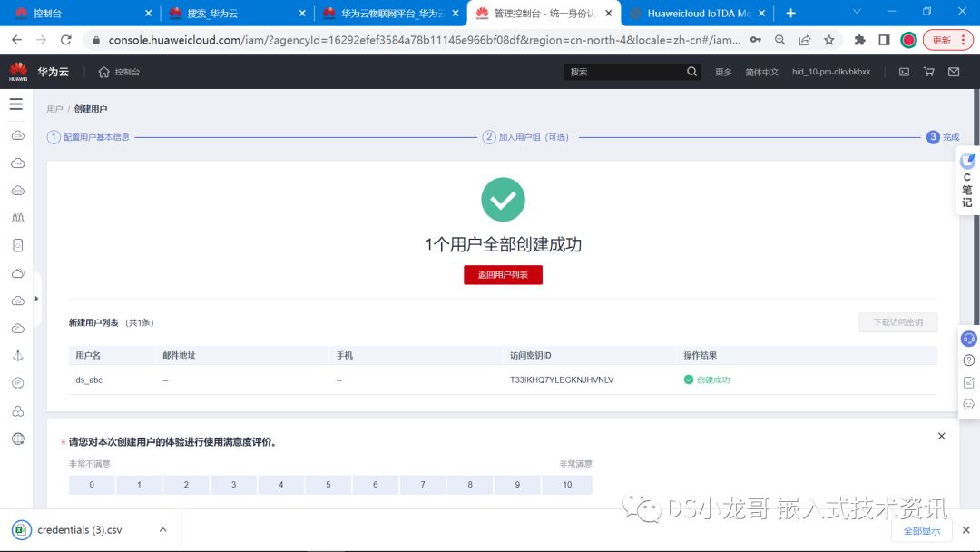Click the hamburger menu icon top left
This screenshot has height=552, width=980.
[16, 103]
